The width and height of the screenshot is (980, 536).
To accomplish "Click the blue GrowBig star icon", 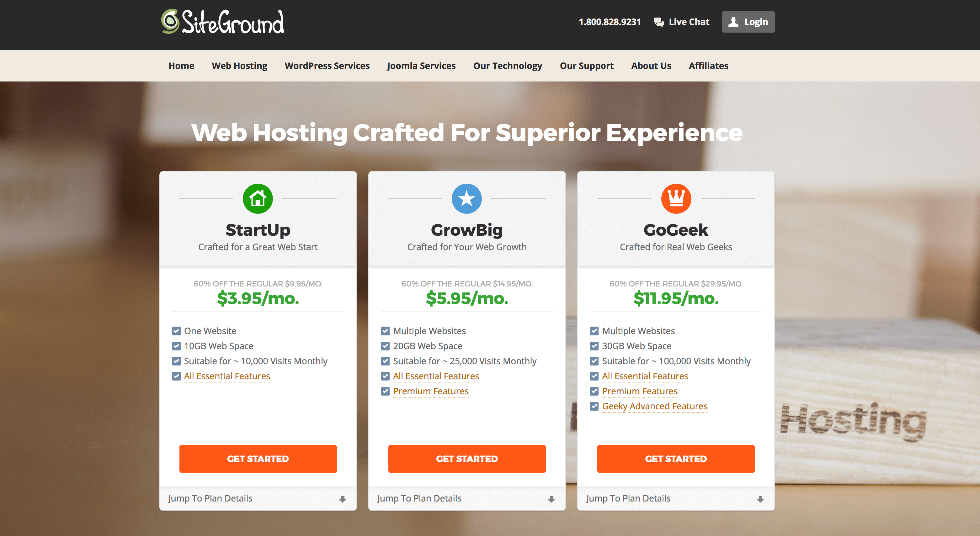I will [x=466, y=198].
